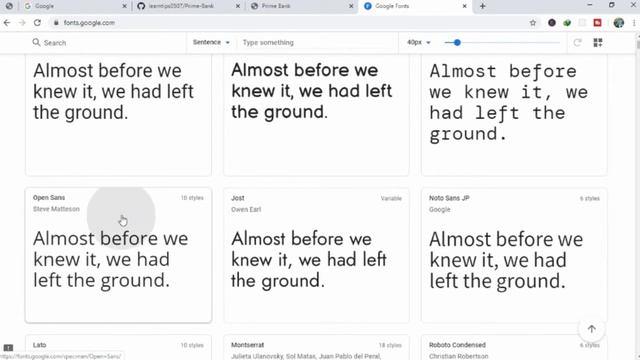Image resolution: width=640 pixels, height=360 pixels.
Task: Reset filters with the refresh icon
Action: (x=577, y=42)
